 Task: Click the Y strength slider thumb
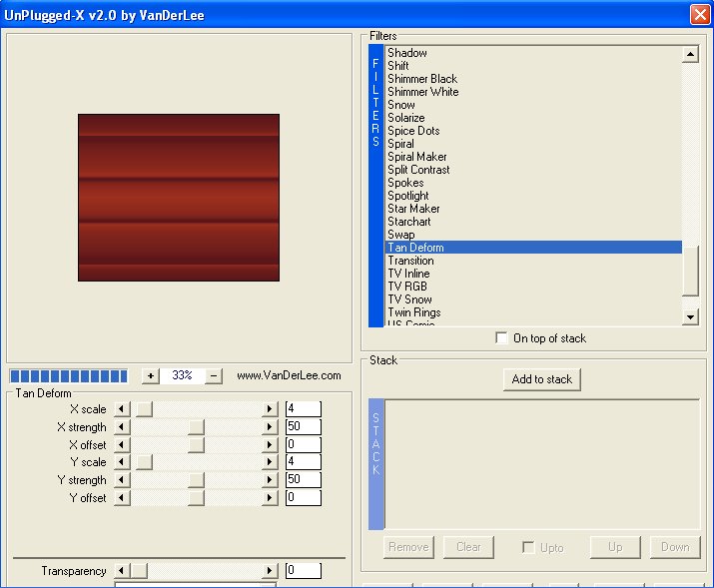click(x=197, y=479)
